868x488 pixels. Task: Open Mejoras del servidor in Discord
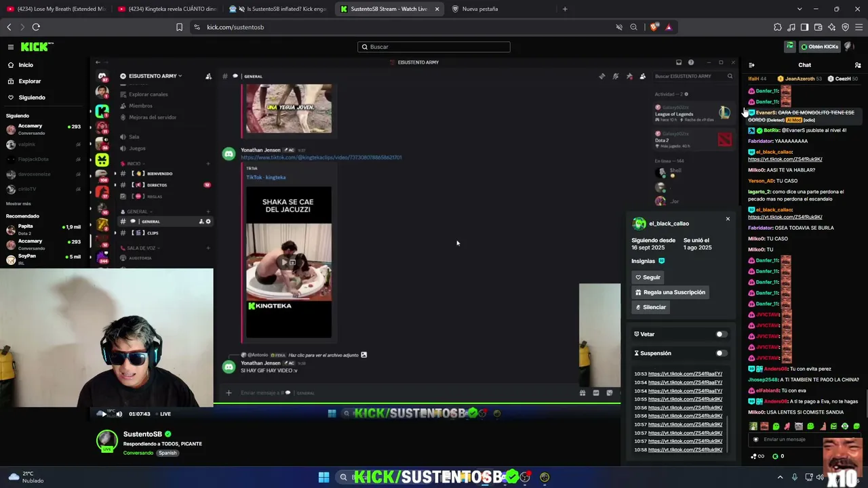click(152, 117)
